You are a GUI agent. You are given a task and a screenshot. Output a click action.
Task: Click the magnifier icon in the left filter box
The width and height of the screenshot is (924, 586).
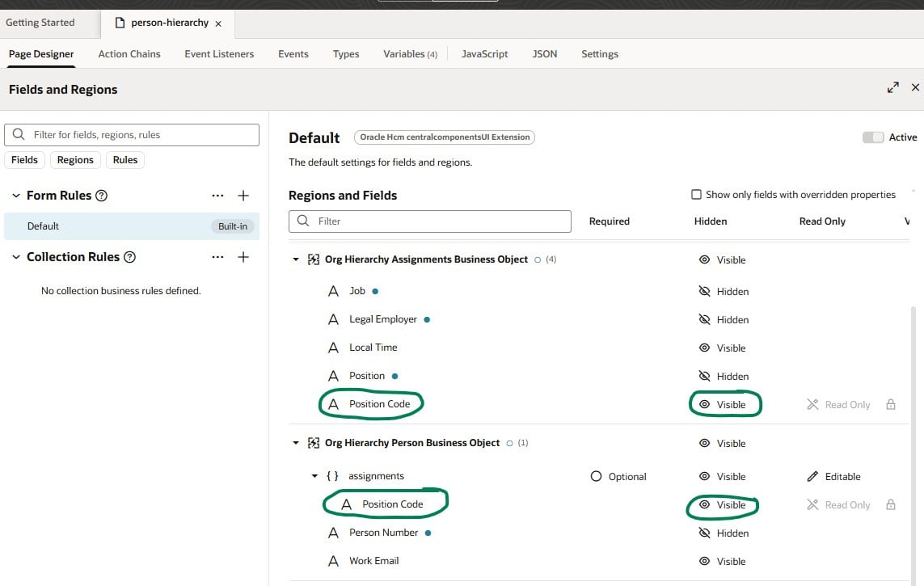coord(19,135)
